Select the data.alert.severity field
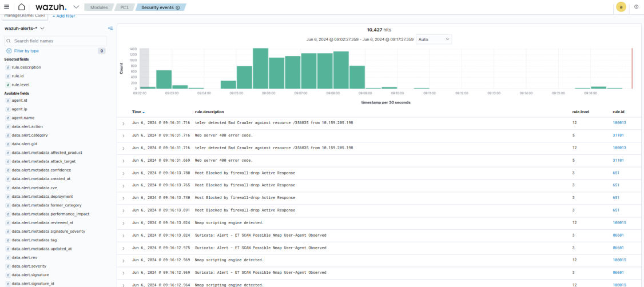Image resolution: width=644 pixels, height=287 pixels. [x=29, y=266]
